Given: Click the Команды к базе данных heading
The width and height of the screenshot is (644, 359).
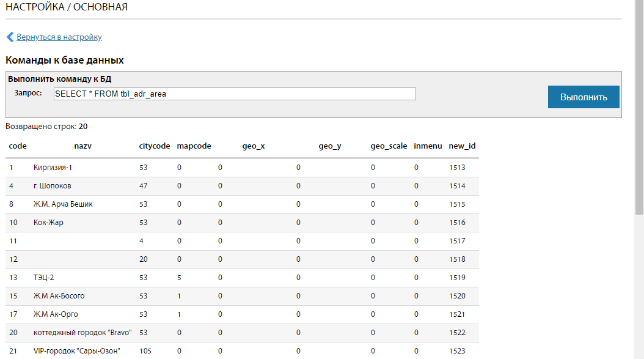Looking at the screenshot, I should (65, 60).
